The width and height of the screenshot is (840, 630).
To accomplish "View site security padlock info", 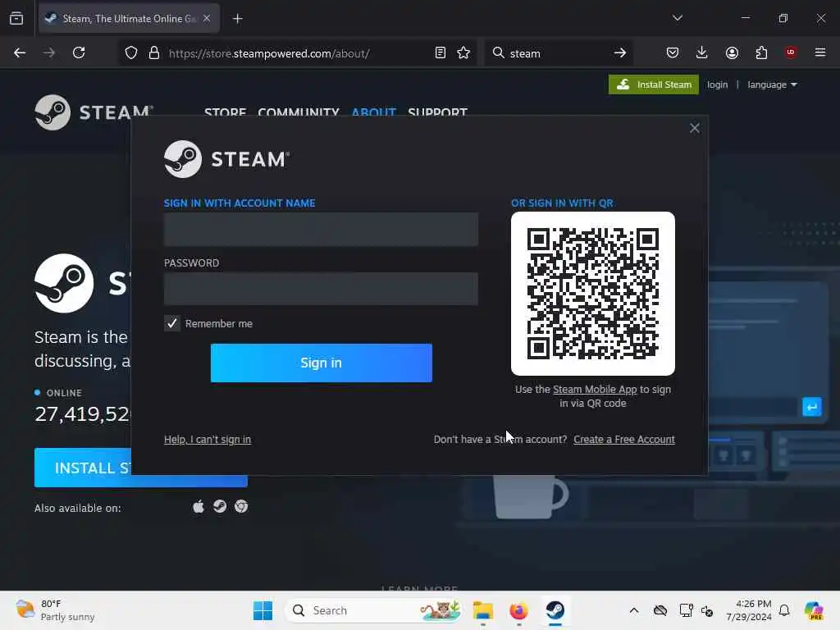I will pyautogui.click(x=154, y=53).
